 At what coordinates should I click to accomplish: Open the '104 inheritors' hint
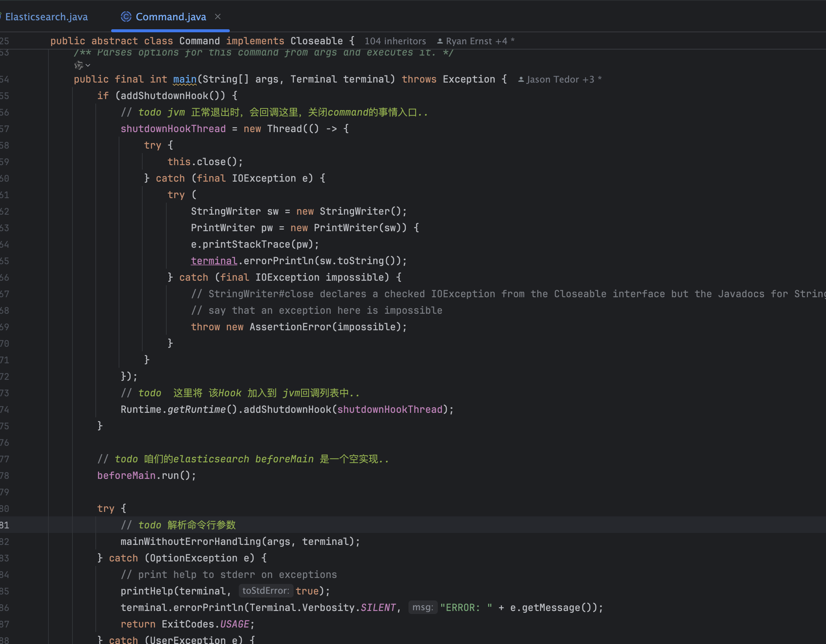(x=395, y=41)
